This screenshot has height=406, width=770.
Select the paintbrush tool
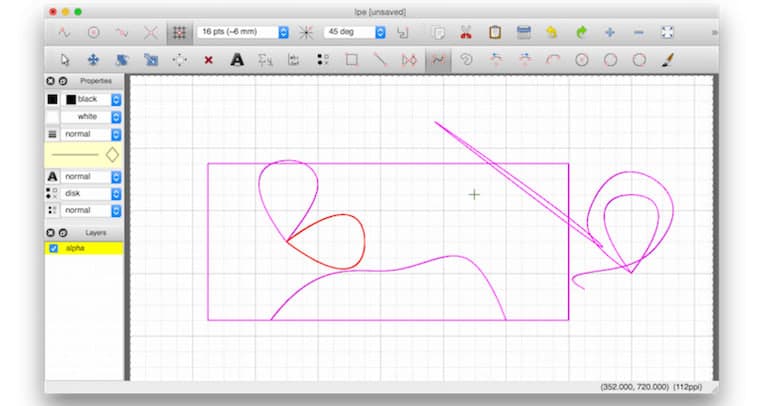pos(668,60)
